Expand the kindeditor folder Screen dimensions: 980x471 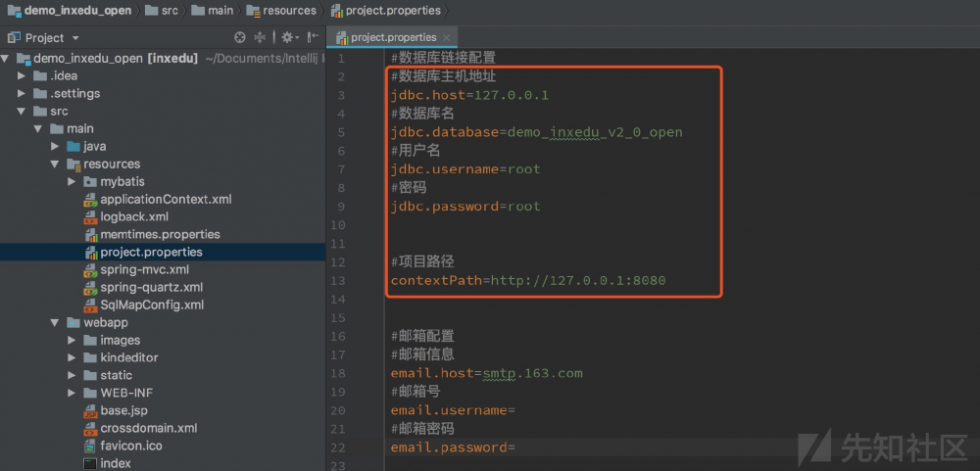pyautogui.click(x=72, y=358)
